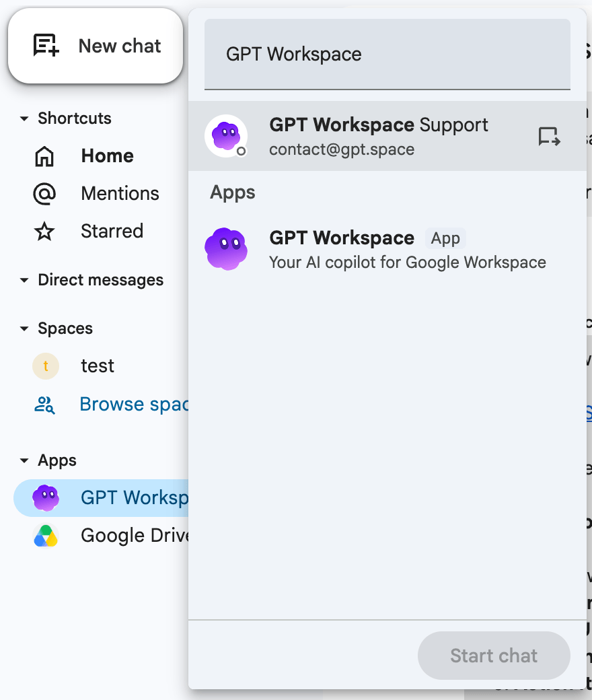Image resolution: width=592 pixels, height=700 pixels.
Task: Click the Starred star icon
Action: pyautogui.click(x=44, y=232)
